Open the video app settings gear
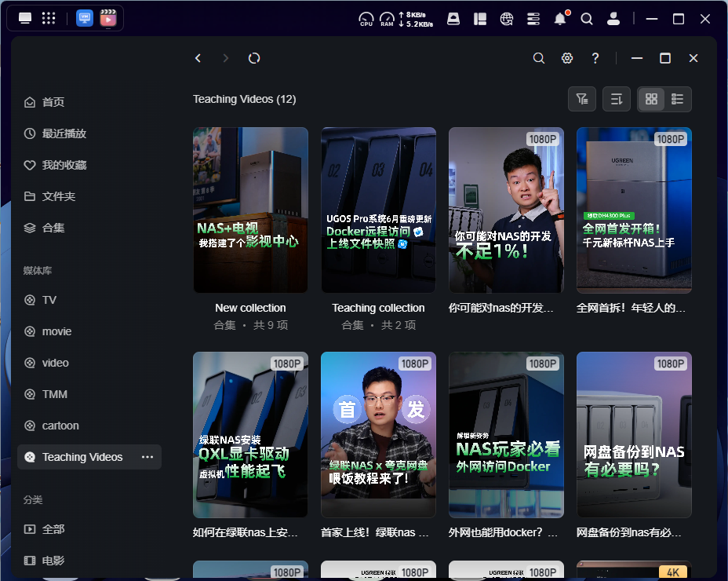The height and width of the screenshot is (581, 728). coord(567,58)
